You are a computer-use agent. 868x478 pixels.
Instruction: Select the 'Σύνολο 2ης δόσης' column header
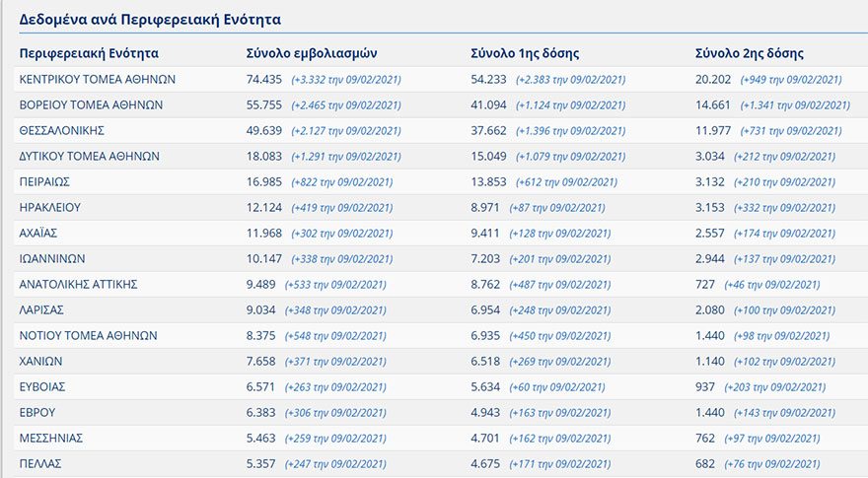[750, 53]
